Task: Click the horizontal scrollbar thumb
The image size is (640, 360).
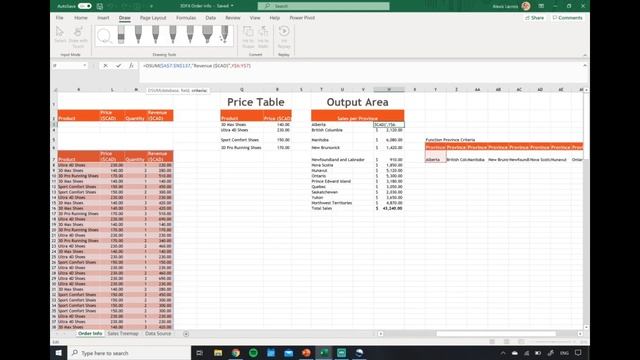Action: [x=496, y=334]
